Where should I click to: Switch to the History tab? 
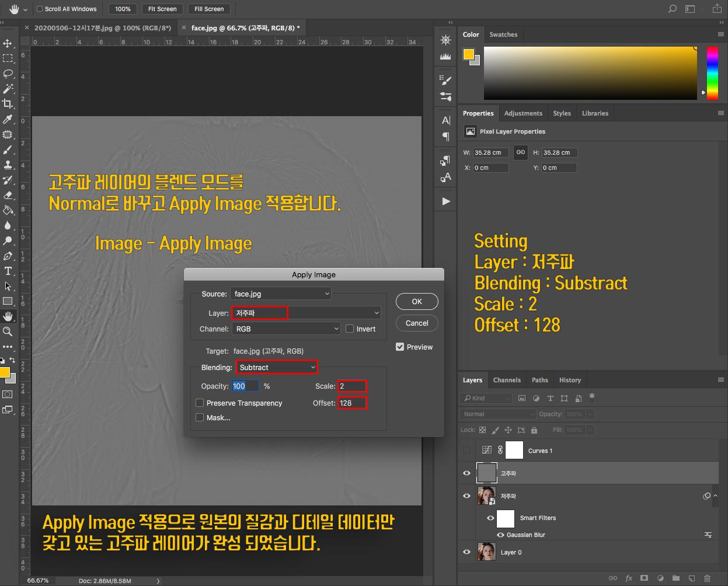click(x=570, y=380)
